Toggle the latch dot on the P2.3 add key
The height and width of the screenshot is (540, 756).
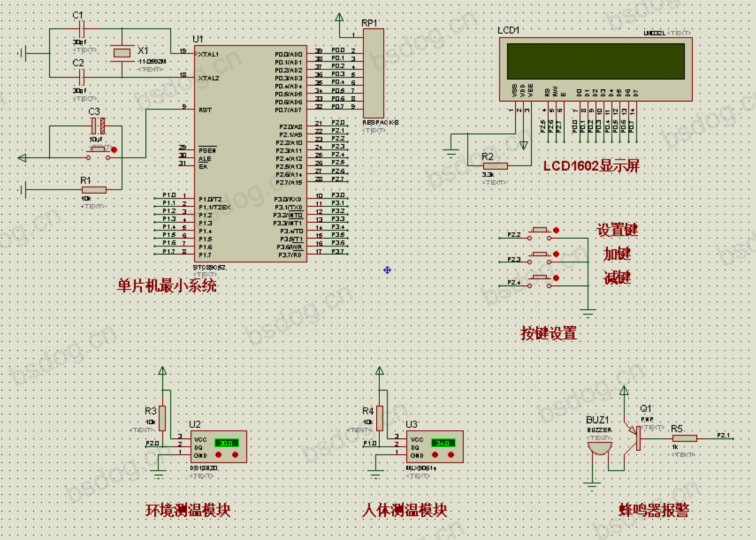pyautogui.click(x=556, y=255)
